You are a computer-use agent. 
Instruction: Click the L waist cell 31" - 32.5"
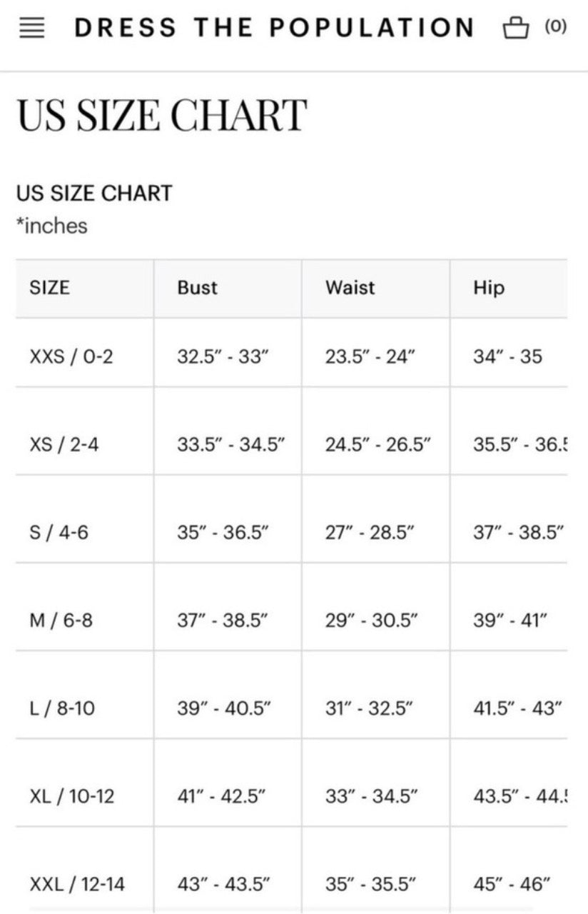click(370, 708)
